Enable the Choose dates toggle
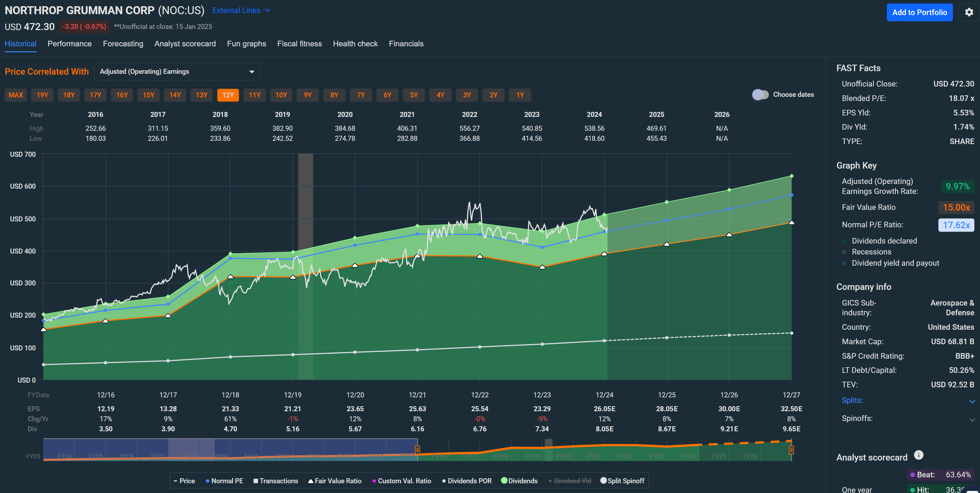Viewport: 980px width, 493px height. (x=761, y=94)
